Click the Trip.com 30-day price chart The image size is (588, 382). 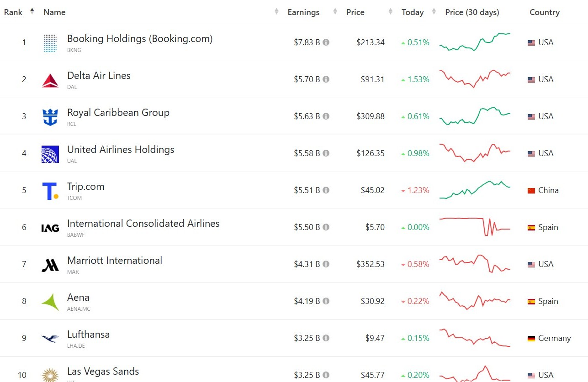coord(475,190)
